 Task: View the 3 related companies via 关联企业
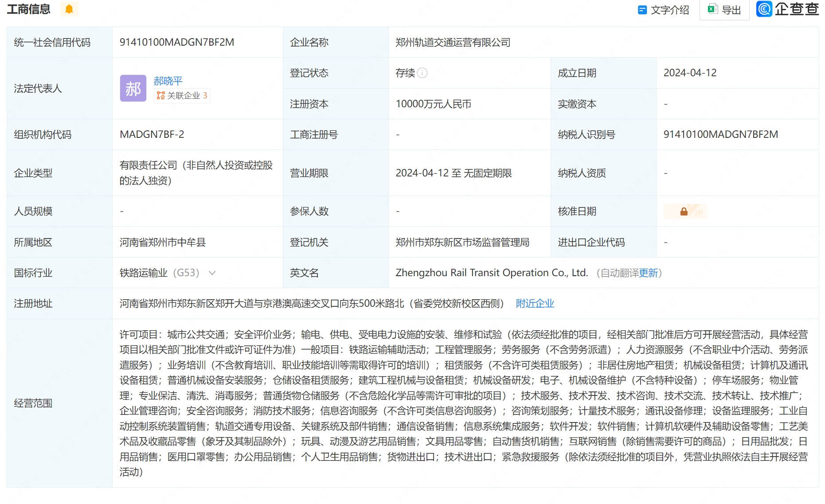click(183, 95)
